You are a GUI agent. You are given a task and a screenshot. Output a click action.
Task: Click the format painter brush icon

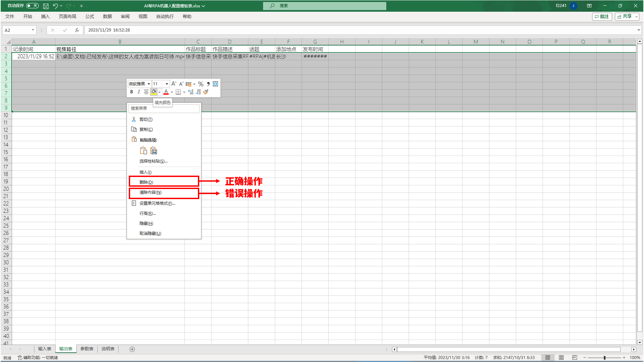click(206, 92)
